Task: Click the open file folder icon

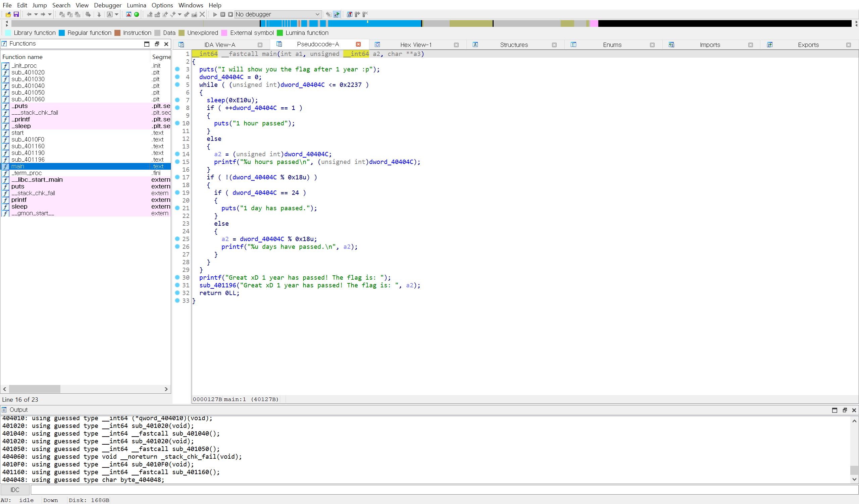Action: (8, 14)
